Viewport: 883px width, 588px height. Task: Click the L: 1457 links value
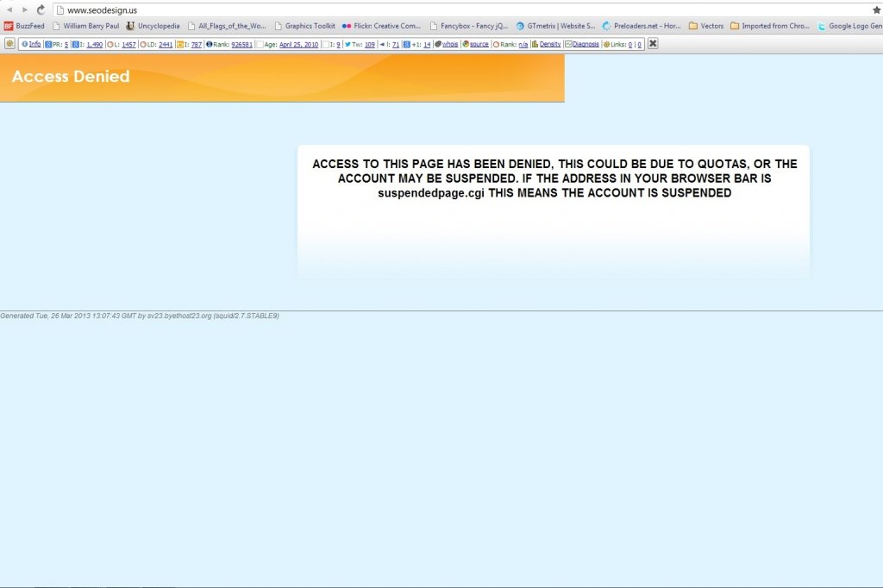(x=129, y=45)
